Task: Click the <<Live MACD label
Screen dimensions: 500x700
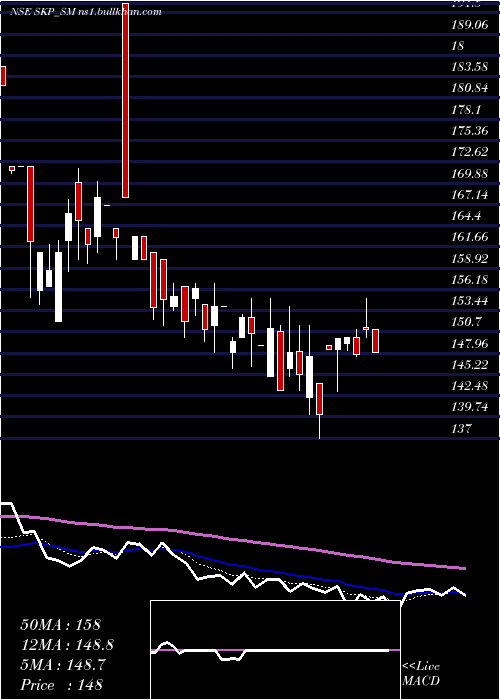Action: pos(421,673)
